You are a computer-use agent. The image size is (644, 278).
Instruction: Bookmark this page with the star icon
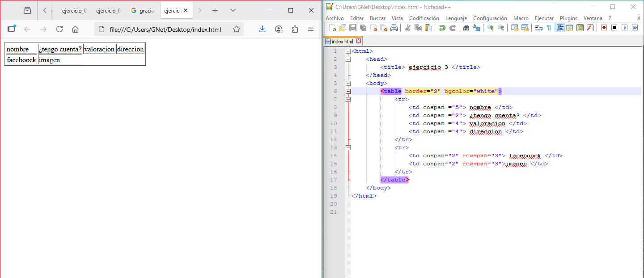click(237, 29)
